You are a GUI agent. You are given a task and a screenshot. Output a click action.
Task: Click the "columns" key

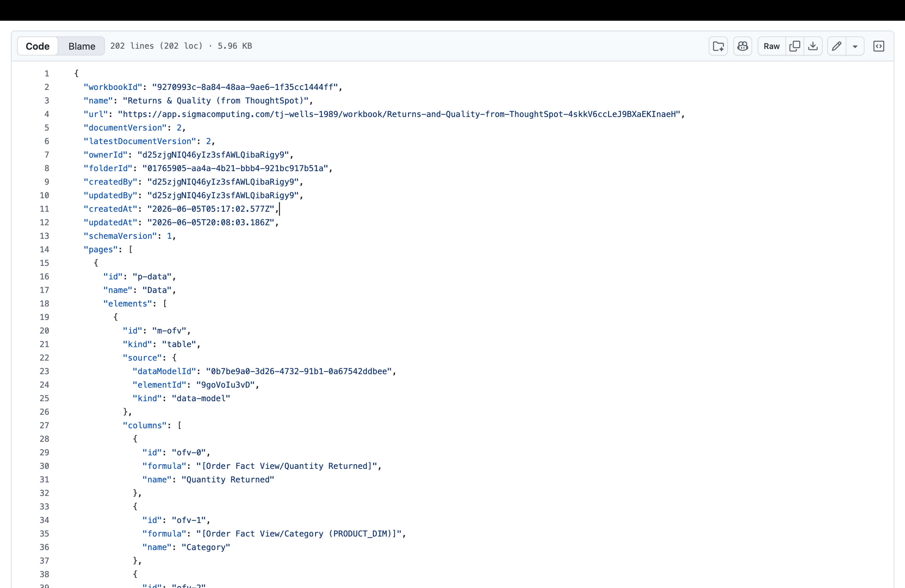pyautogui.click(x=145, y=426)
